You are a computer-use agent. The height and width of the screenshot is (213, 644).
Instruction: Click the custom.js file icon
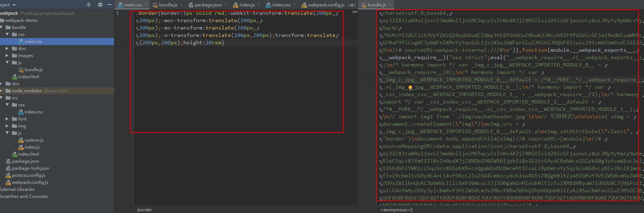(21, 140)
